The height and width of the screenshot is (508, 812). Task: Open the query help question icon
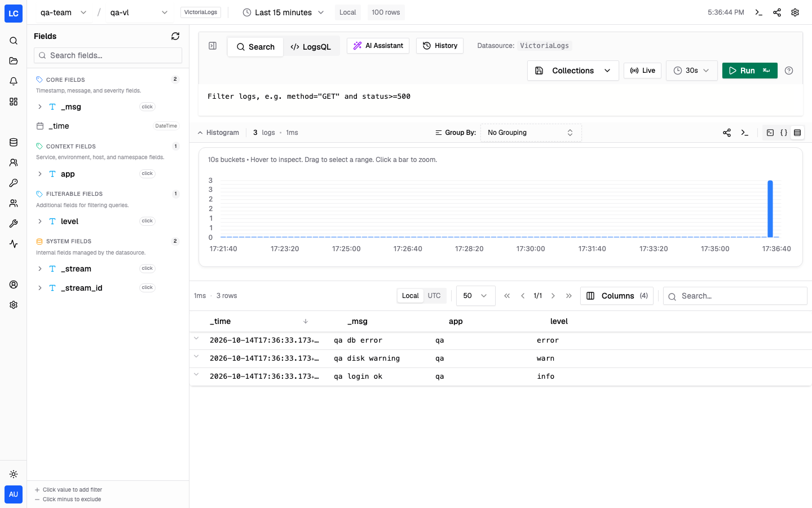[x=789, y=71]
